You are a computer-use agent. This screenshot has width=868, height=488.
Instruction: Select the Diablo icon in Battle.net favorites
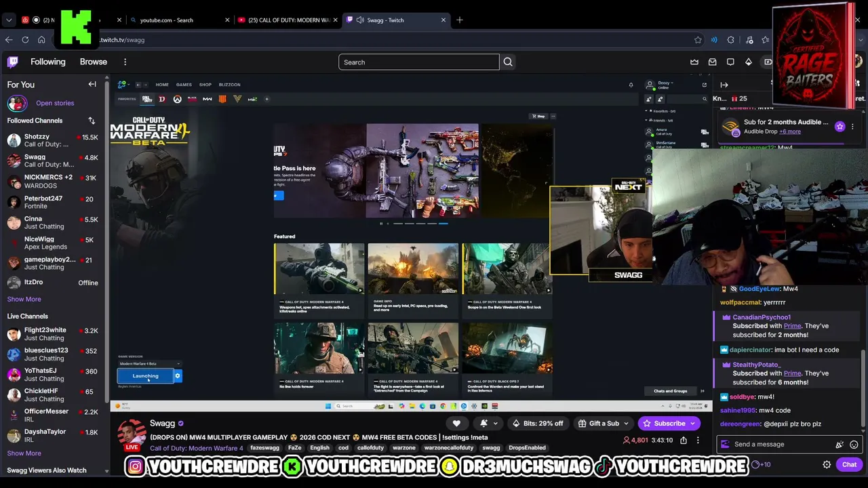point(162,99)
